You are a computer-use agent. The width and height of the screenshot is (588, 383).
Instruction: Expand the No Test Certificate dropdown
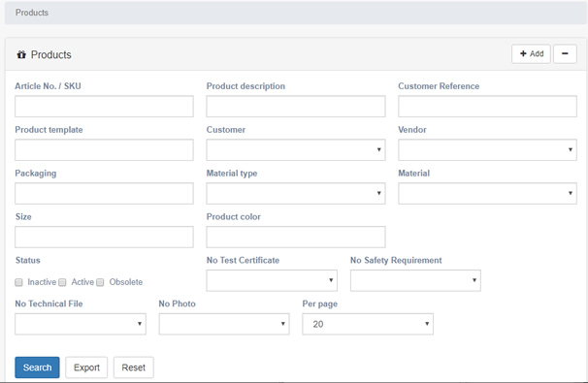tap(272, 280)
